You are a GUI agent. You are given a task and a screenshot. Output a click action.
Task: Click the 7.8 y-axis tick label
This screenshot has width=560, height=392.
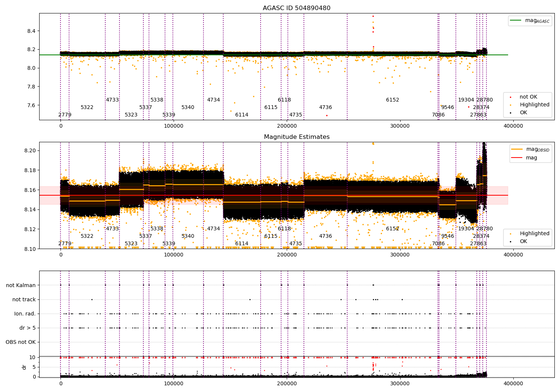[31, 87]
